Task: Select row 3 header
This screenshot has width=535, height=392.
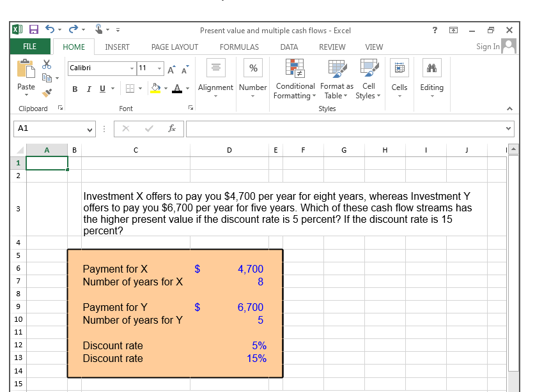Action: (18, 209)
